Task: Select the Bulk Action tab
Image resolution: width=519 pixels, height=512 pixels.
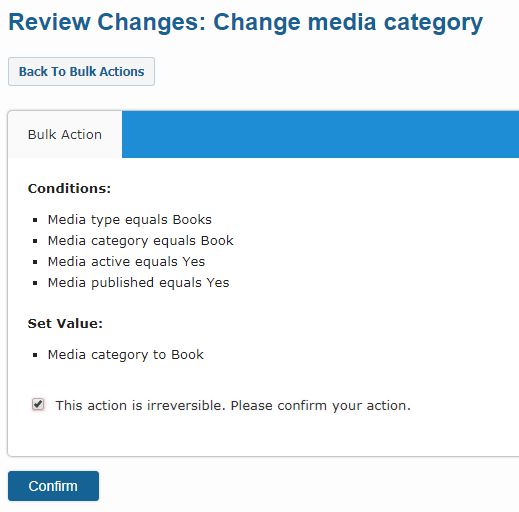Action: 65,135
